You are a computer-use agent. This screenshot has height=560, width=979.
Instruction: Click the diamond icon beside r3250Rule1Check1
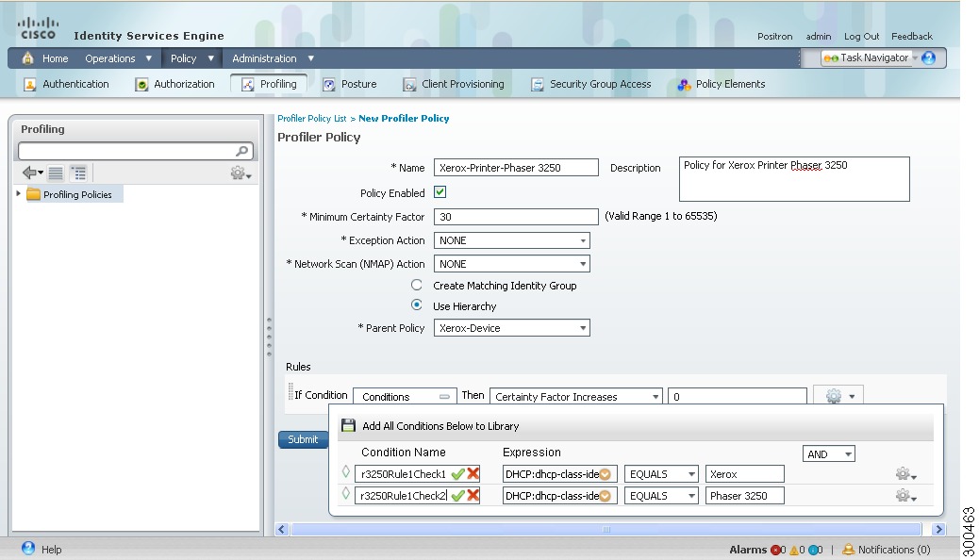[346, 472]
